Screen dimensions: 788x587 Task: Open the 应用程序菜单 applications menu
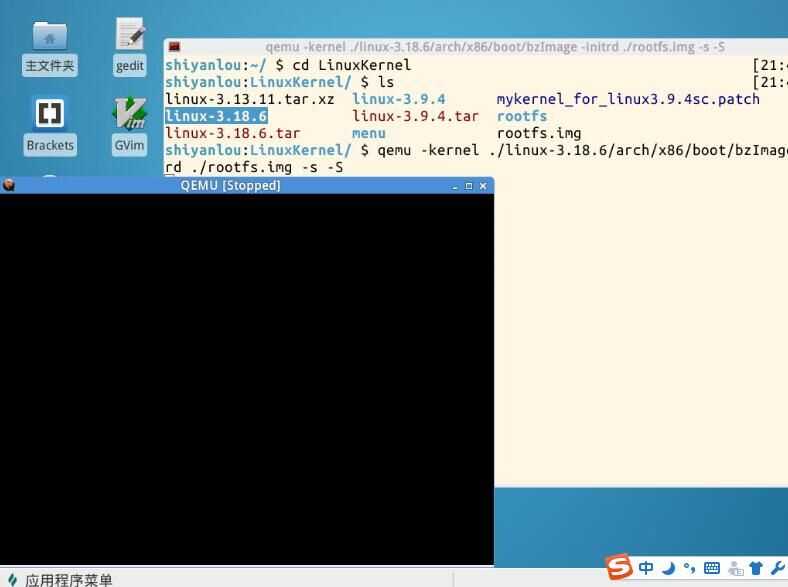(60, 579)
